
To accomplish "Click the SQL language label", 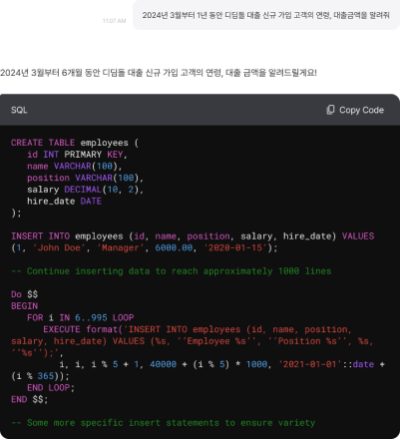I will [x=19, y=110].
